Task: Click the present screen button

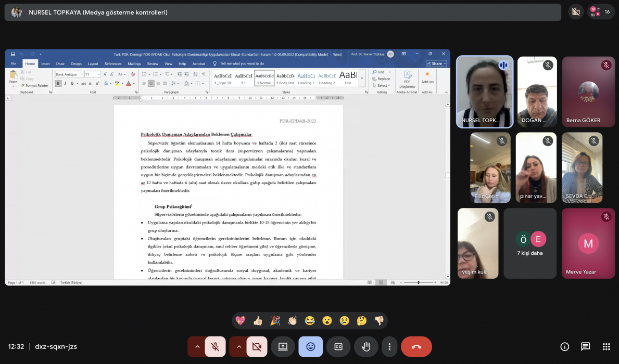Action: 283,347
